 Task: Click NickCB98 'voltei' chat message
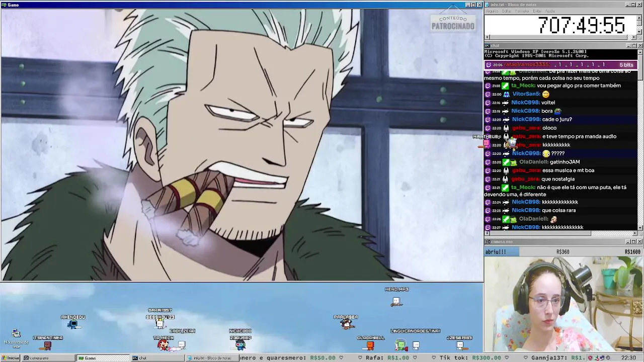tap(548, 103)
